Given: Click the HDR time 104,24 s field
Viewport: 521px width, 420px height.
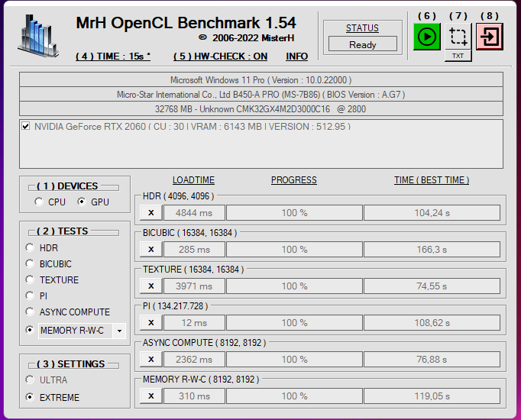Looking at the screenshot, I should click(x=432, y=213).
